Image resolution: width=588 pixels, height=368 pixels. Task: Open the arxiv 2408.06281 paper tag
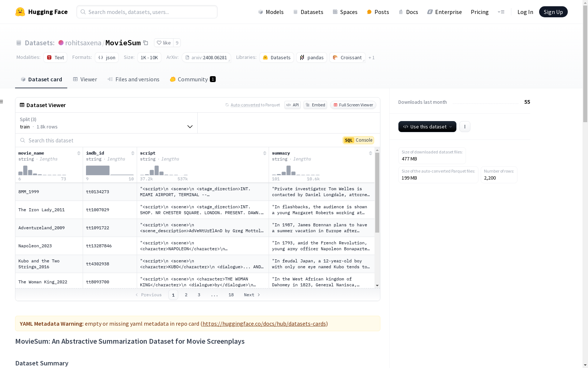(206, 57)
